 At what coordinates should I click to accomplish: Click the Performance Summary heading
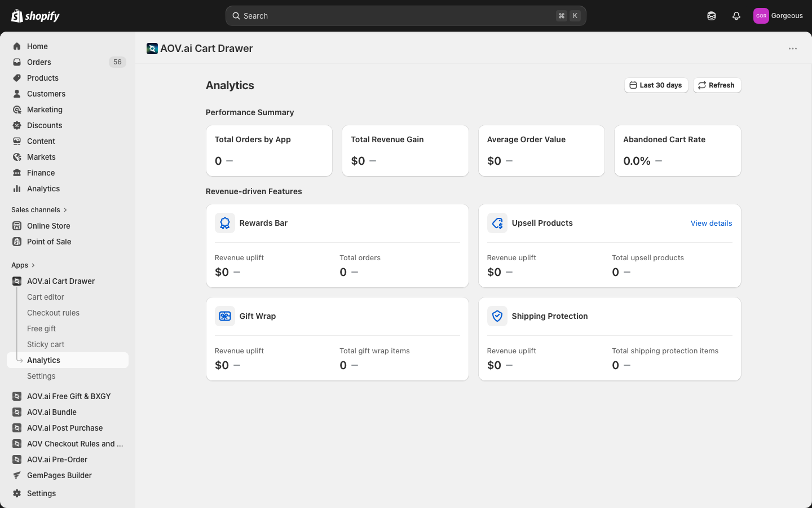(x=250, y=112)
